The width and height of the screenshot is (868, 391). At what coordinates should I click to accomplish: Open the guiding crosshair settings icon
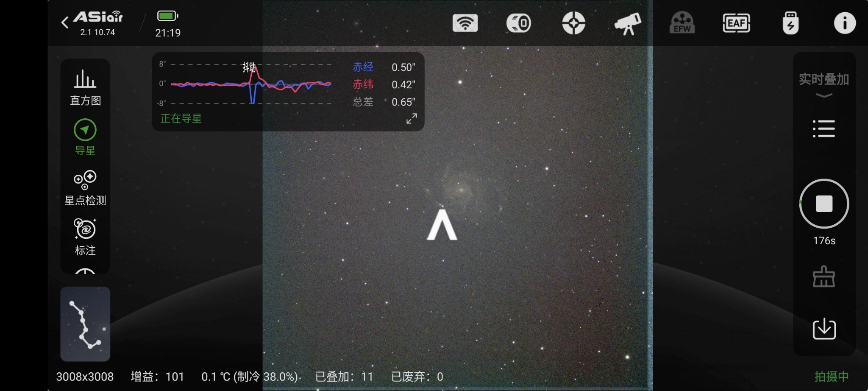(573, 23)
